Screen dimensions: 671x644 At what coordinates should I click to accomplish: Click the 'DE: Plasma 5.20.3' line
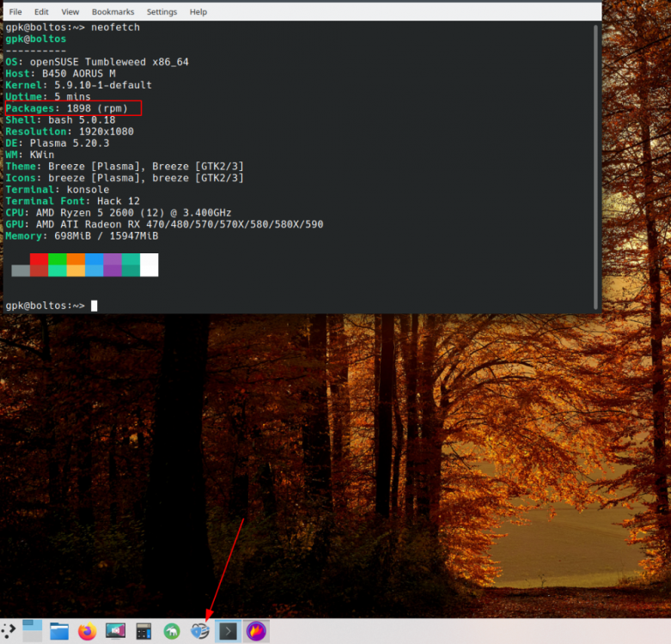click(58, 143)
